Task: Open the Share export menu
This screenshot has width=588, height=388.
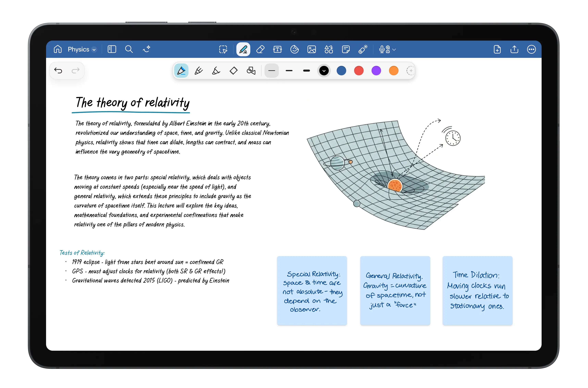Action: point(514,49)
